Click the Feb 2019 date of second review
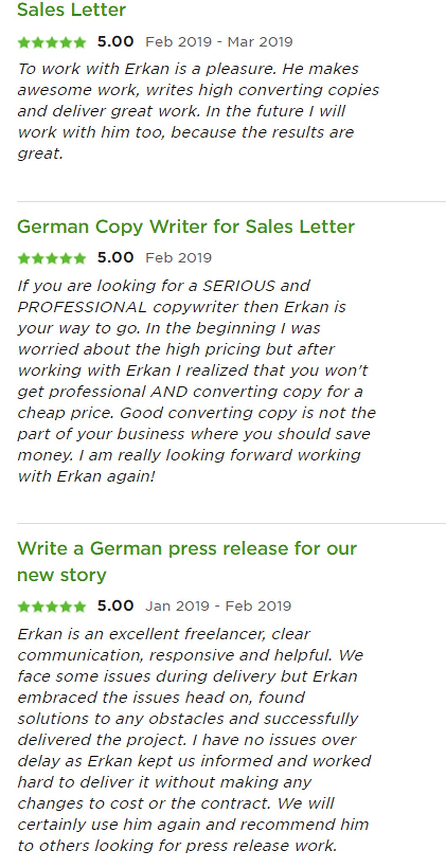The height and width of the screenshot is (868, 446). coord(178,258)
